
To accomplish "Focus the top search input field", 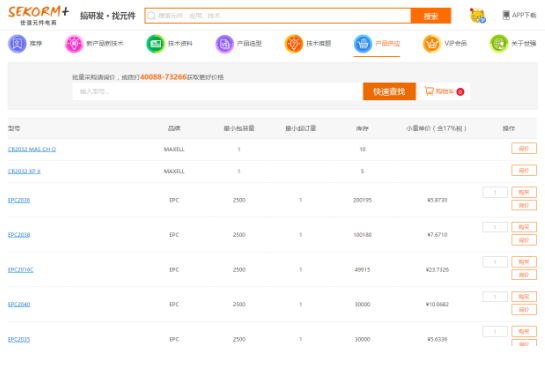I will [x=278, y=16].
